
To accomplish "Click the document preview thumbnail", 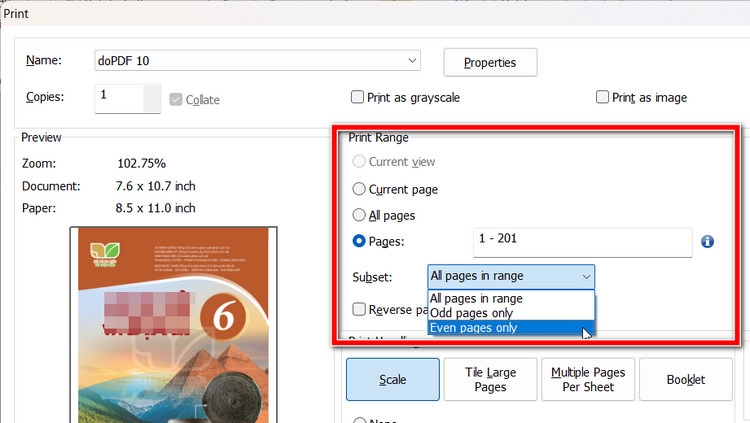I will 174,325.
